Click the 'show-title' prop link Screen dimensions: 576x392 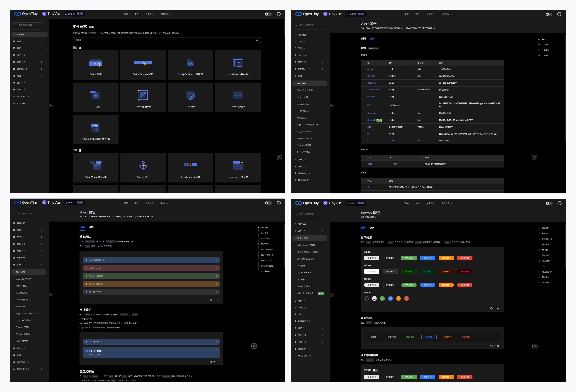tap(371, 120)
